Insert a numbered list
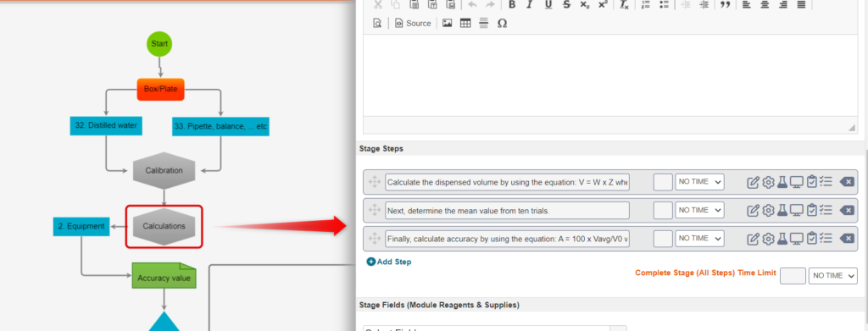Image resolution: width=868 pixels, height=331 pixels. pyautogui.click(x=645, y=4)
